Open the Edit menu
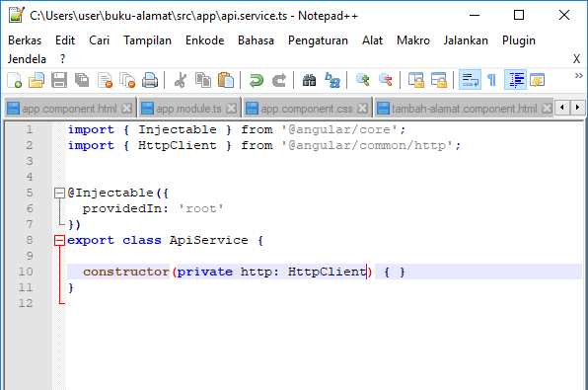This screenshot has width=588, height=390. 65,40
